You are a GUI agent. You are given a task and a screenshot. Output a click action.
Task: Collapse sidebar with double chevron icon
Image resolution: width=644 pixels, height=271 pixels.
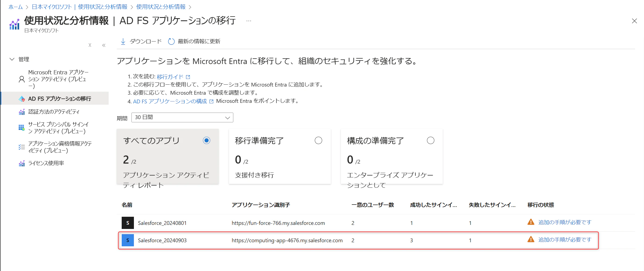coord(104,45)
